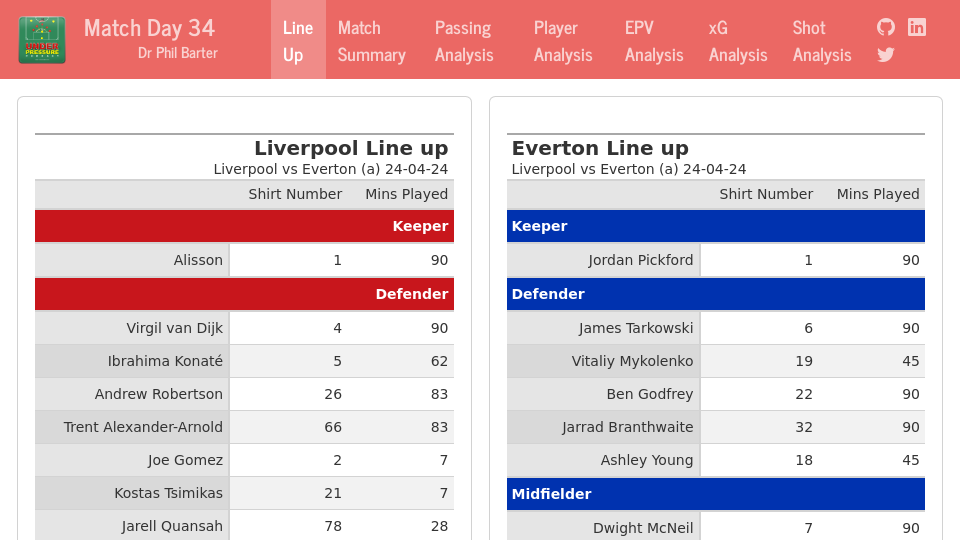The height and width of the screenshot is (540, 960).
Task: Open the xG Analysis tab
Action: (x=738, y=40)
